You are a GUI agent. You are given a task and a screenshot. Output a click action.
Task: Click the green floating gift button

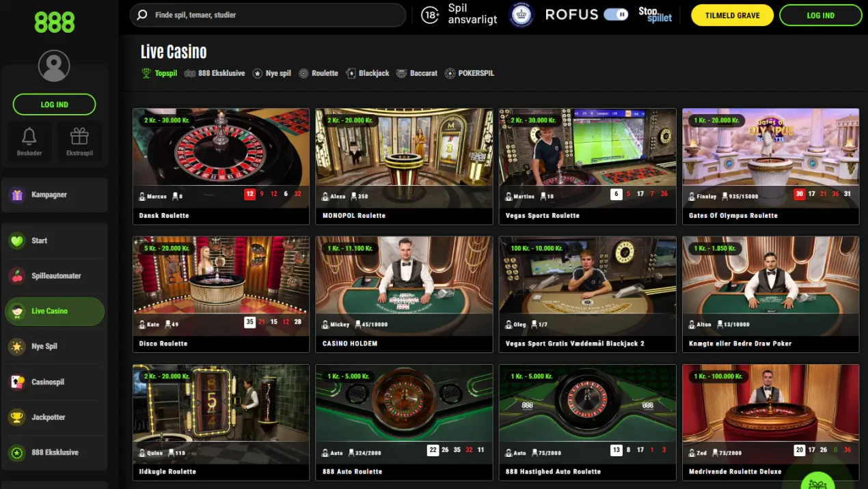pyautogui.click(x=817, y=481)
